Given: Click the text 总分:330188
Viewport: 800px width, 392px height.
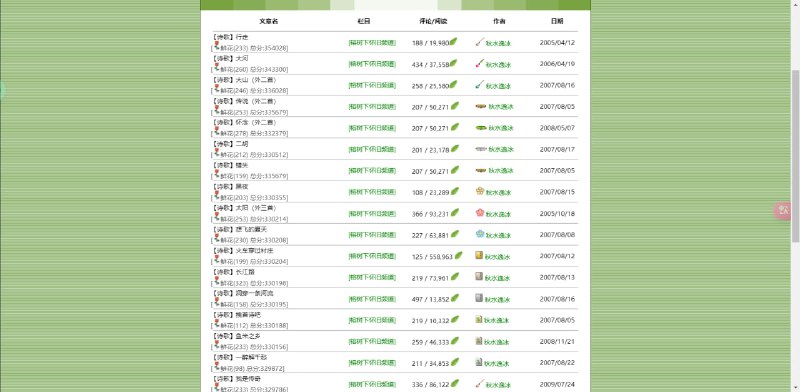Looking at the screenshot, I should pos(269,326).
